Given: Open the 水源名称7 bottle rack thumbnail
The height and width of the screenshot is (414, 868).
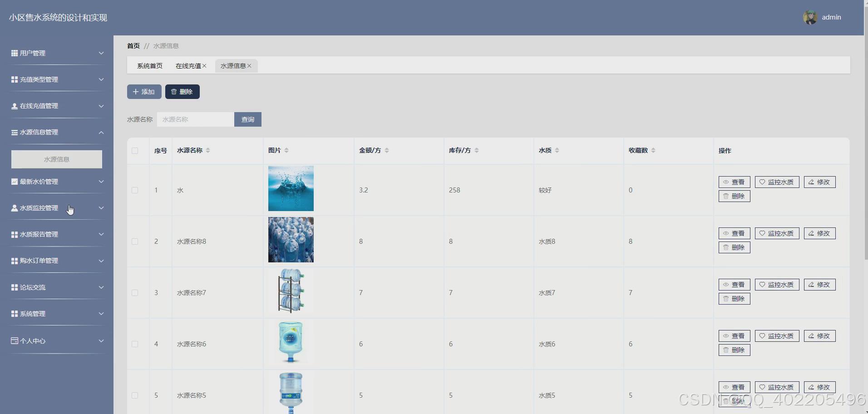Looking at the screenshot, I should [291, 291].
